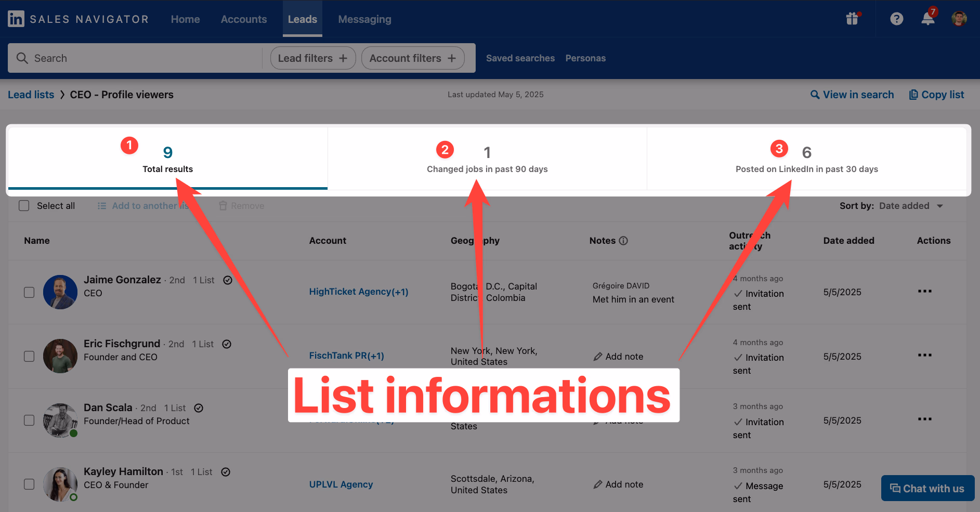Open note 'Met him in an event'

coord(633,299)
